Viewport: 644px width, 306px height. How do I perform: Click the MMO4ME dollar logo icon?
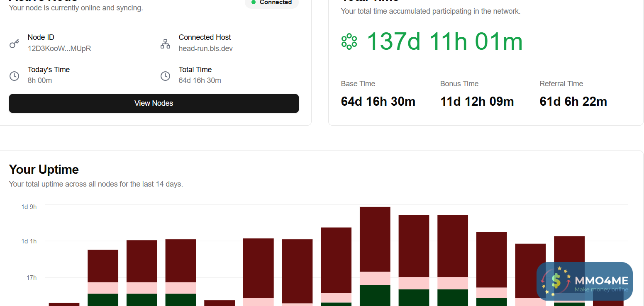point(556,281)
